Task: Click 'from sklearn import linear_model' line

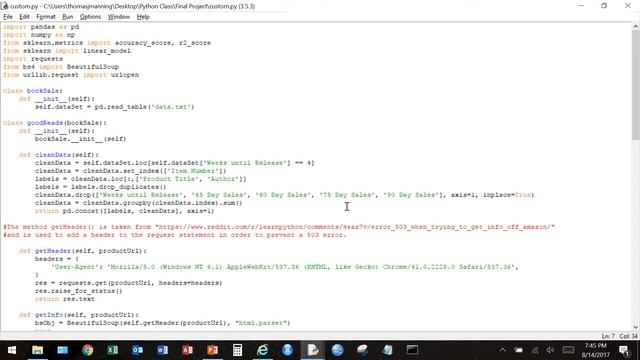Action: coord(67,51)
